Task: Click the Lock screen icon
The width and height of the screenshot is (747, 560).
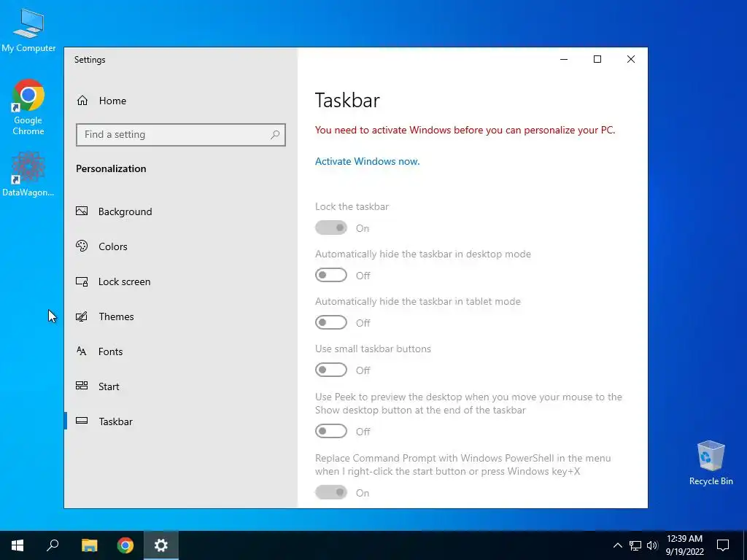Action: (82, 281)
